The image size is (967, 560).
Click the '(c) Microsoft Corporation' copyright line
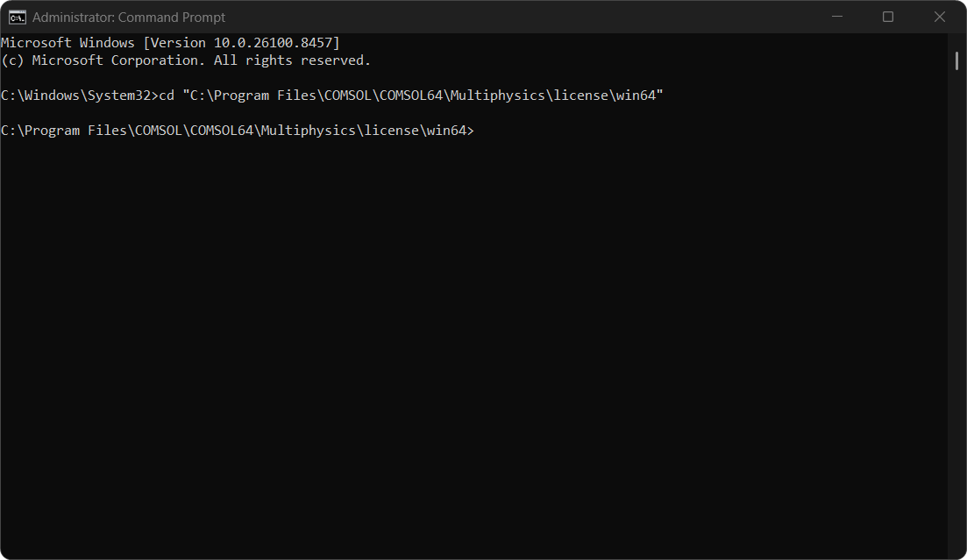[103, 60]
